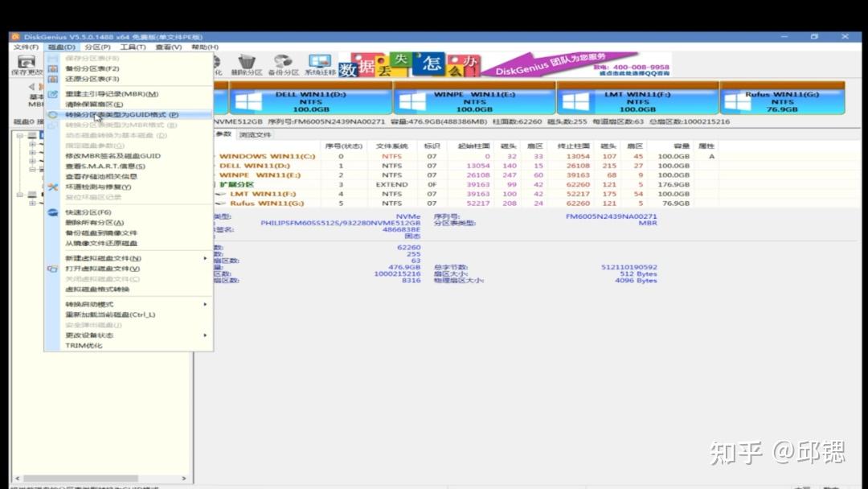
Task: Select the WINDOWS WIN11(C:) table row
Action: click(465, 156)
